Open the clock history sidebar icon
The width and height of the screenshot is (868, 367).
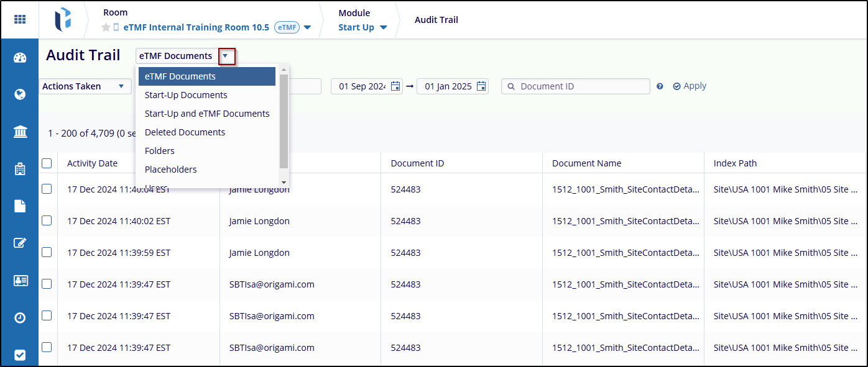pyautogui.click(x=20, y=317)
